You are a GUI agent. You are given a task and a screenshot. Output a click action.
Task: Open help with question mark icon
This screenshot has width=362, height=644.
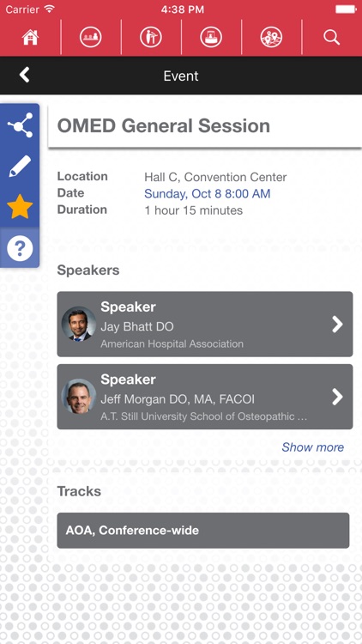pos(20,248)
